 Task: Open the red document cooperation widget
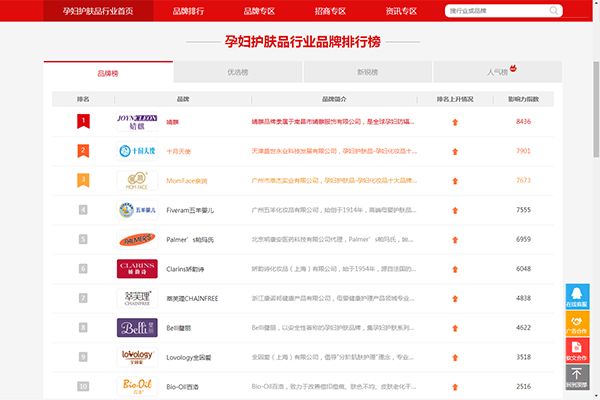point(577,350)
